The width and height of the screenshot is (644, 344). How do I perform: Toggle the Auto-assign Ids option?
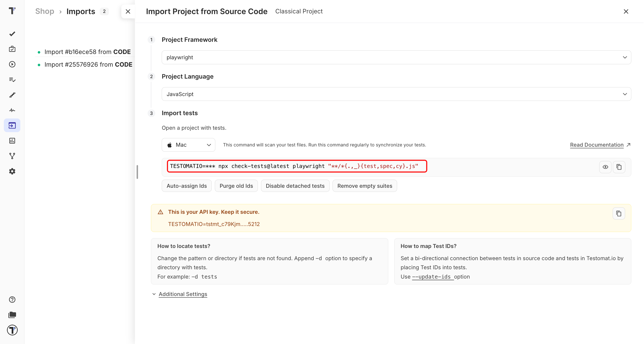[x=187, y=186]
